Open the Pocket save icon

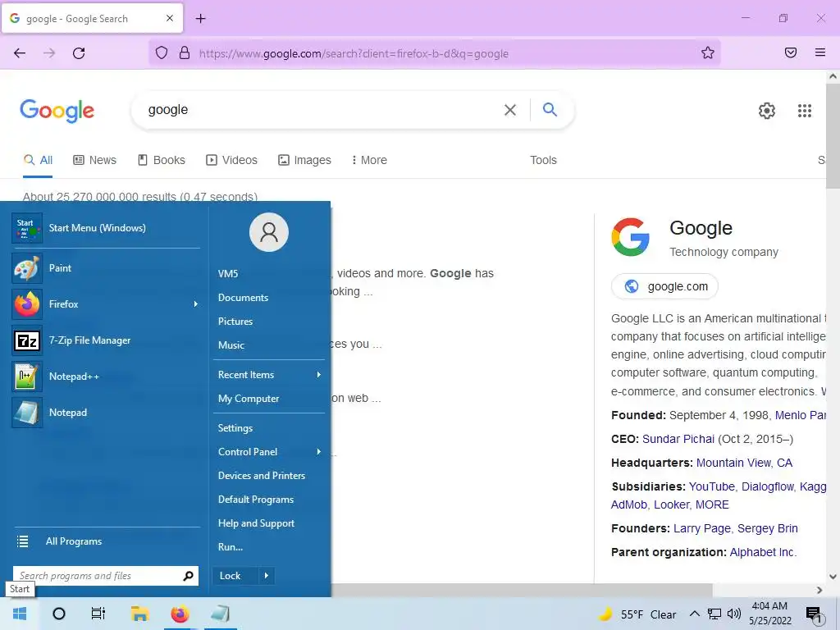(791, 52)
